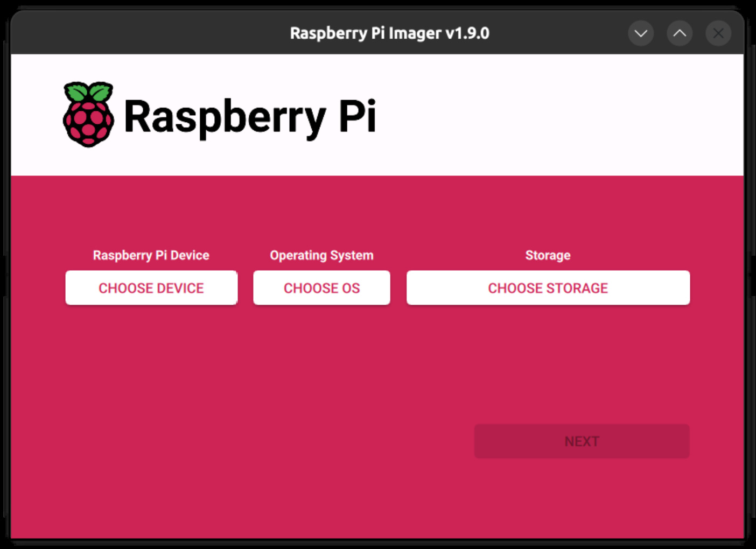Image resolution: width=756 pixels, height=549 pixels.
Task: Click the Raspberry Pi berry logo
Action: click(x=88, y=115)
